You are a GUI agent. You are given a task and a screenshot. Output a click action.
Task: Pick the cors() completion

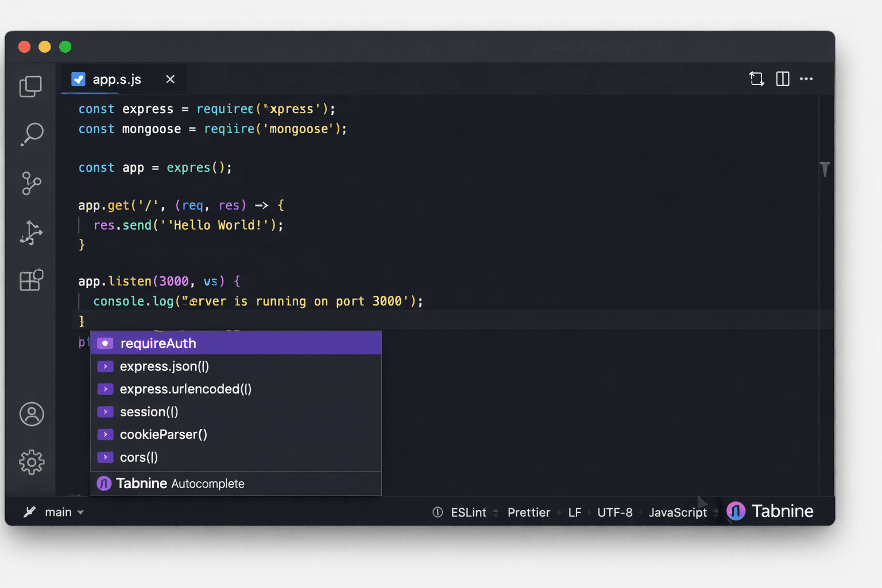236,458
